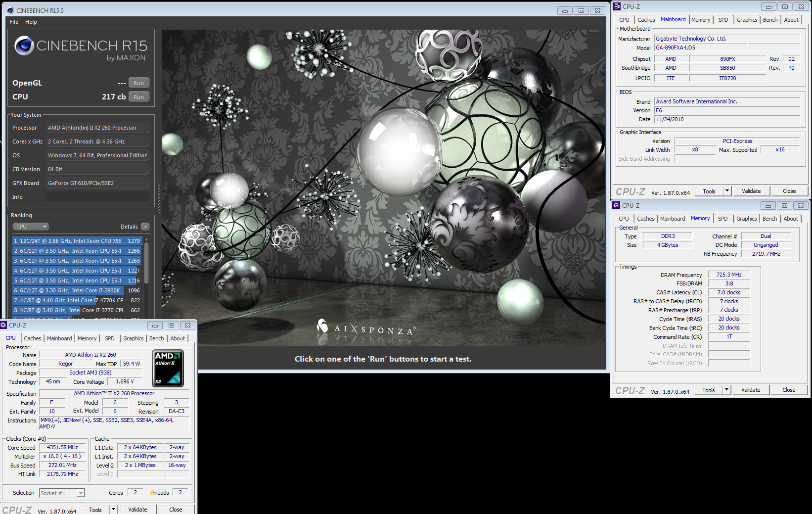
Task: Open Tools dropdown arrow in CPU tab CPU-Z window
Action: click(113, 510)
